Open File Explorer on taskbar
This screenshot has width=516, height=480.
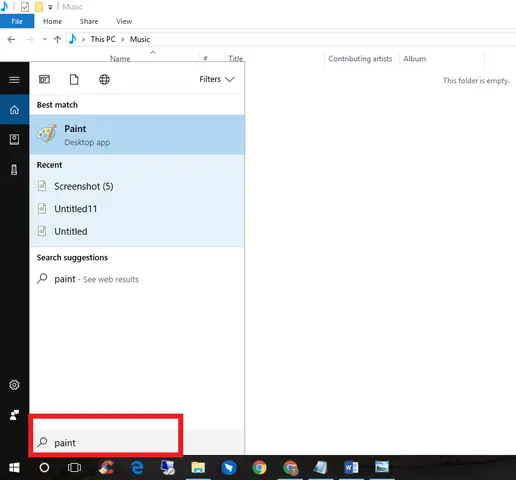tap(198, 467)
